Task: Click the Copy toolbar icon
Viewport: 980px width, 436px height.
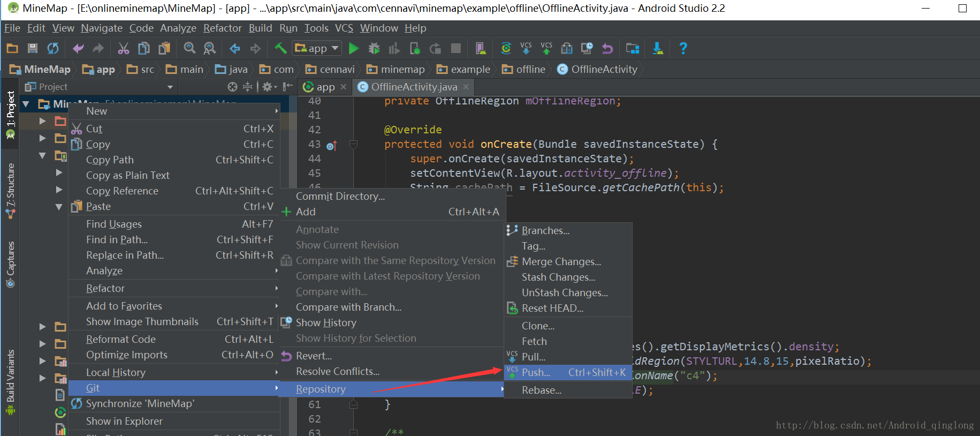Action: click(144, 49)
